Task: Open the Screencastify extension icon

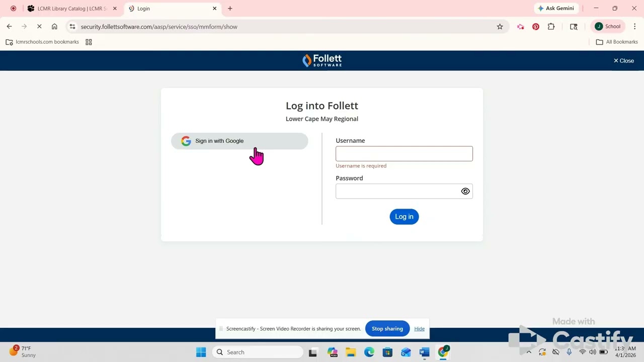Action: (x=521, y=27)
